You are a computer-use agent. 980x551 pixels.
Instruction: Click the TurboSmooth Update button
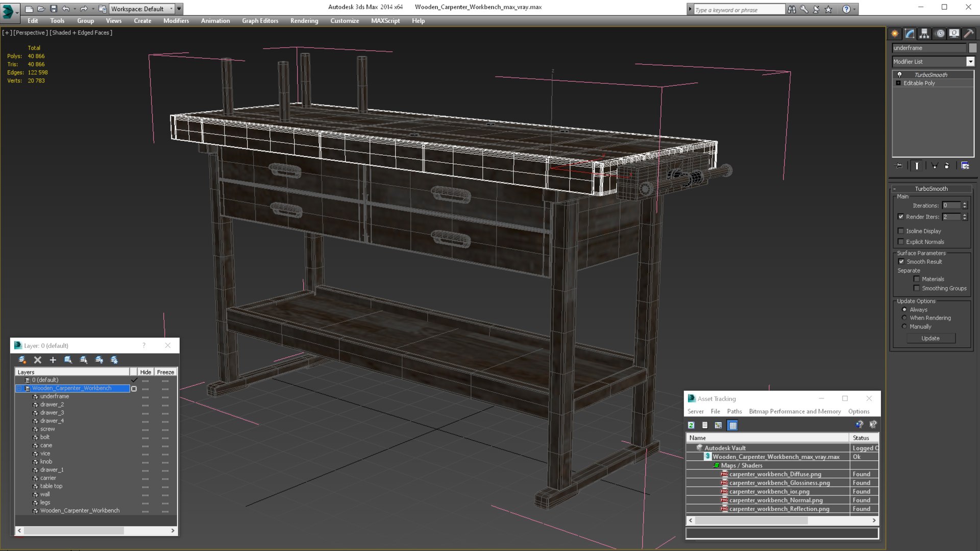pyautogui.click(x=930, y=338)
